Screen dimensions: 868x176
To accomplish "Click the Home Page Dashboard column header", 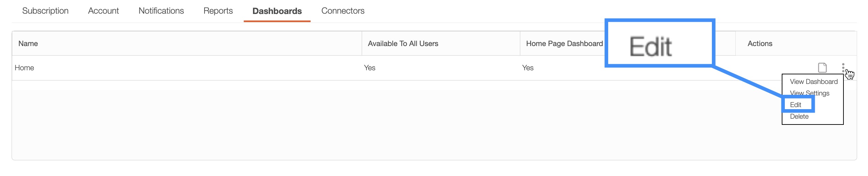I will [564, 44].
